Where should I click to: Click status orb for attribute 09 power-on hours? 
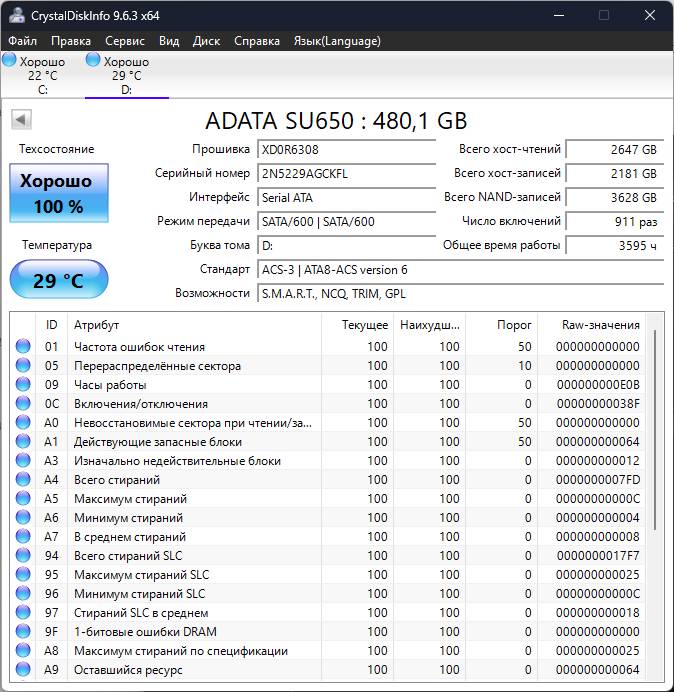[x=23, y=385]
